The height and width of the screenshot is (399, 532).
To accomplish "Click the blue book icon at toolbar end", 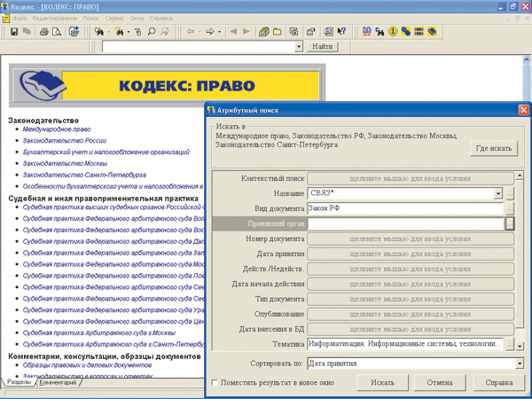I will [x=432, y=32].
